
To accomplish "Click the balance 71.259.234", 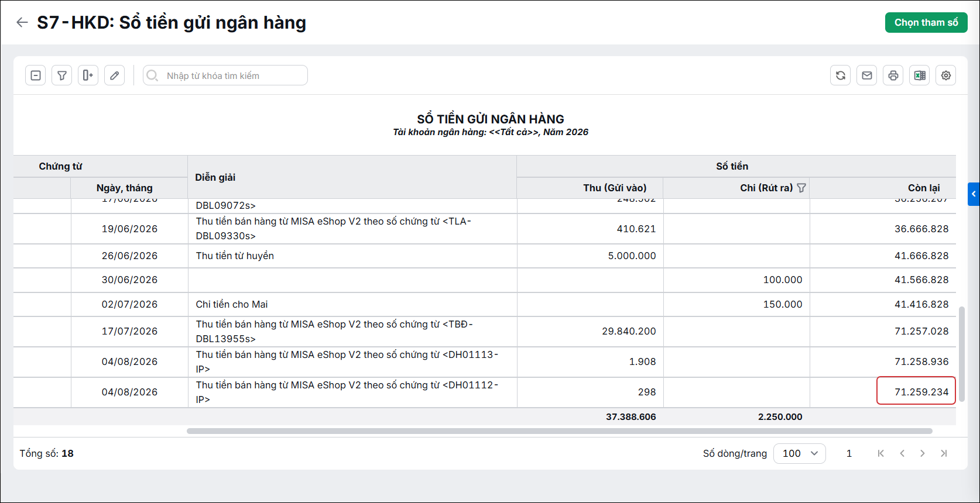I will pos(921,392).
